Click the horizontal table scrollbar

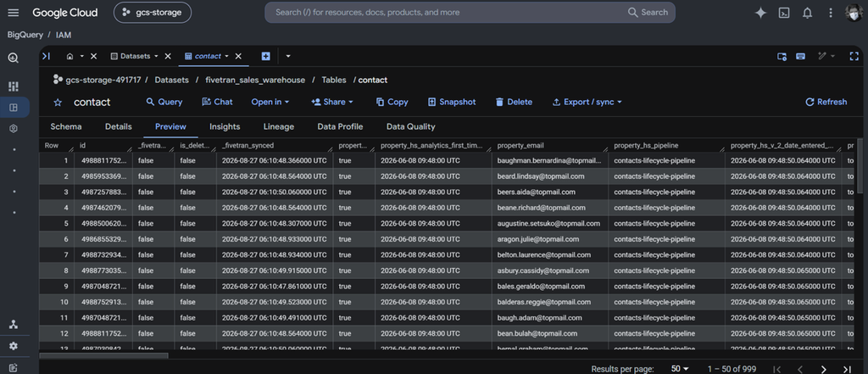[103, 355]
